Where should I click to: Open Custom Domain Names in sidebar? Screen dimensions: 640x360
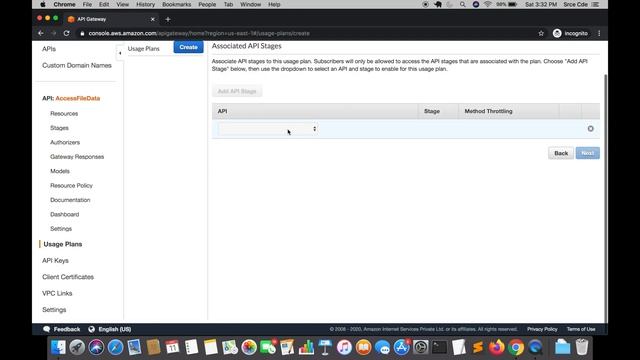click(77, 65)
